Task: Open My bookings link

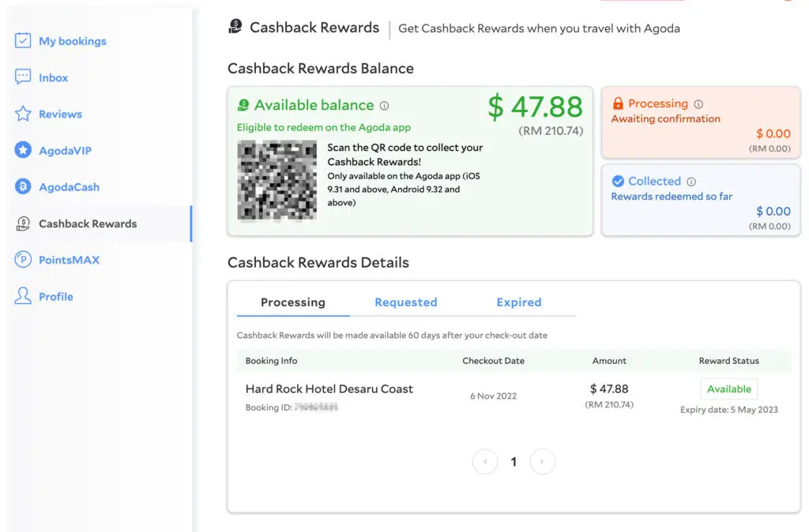Action: pyautogui.click(x=73, y=41)
